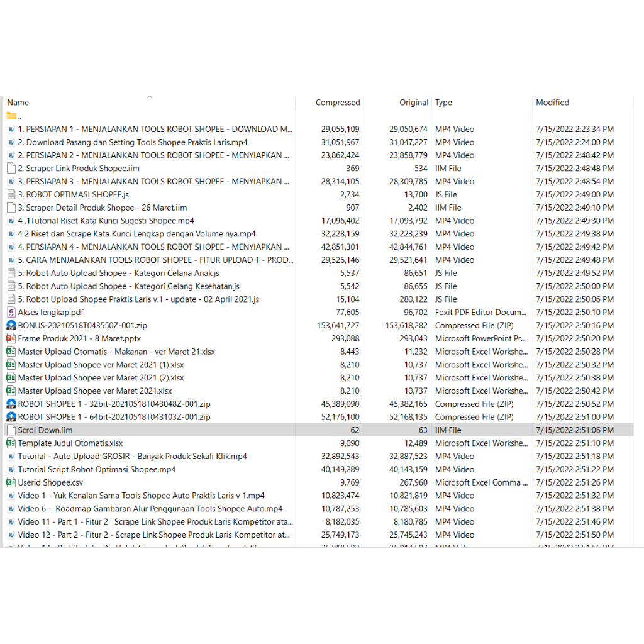The height and width of the screenshot is (644, 644).
Task: Click the blank file icon of '2. Scraper Link Produk Shopee.iim'
Action: point(11,169)
